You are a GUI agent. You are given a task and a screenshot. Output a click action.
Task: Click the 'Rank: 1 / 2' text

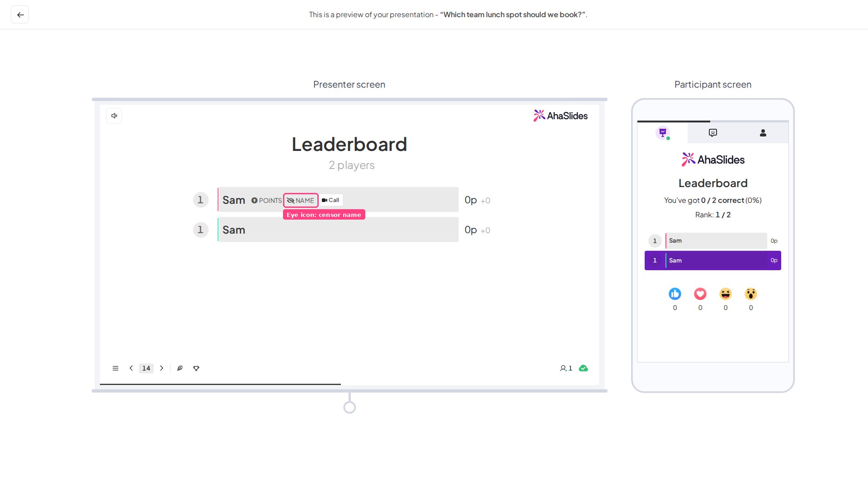pos(713,215)
